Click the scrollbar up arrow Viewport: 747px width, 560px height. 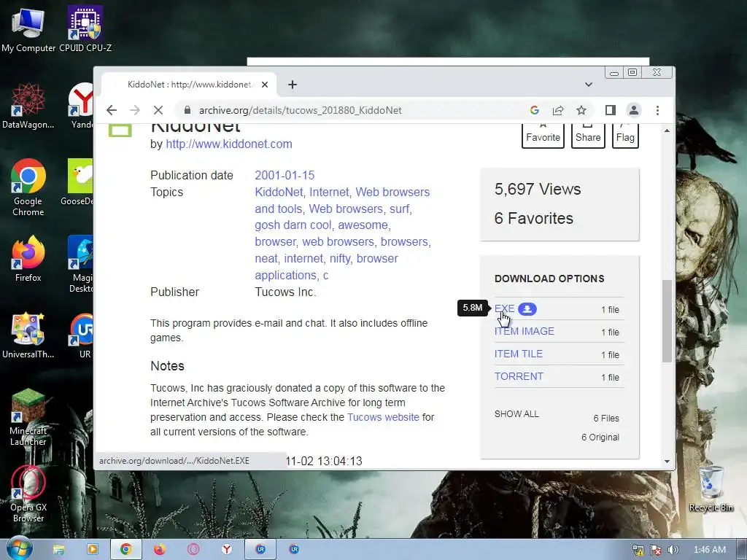(667, 131)
